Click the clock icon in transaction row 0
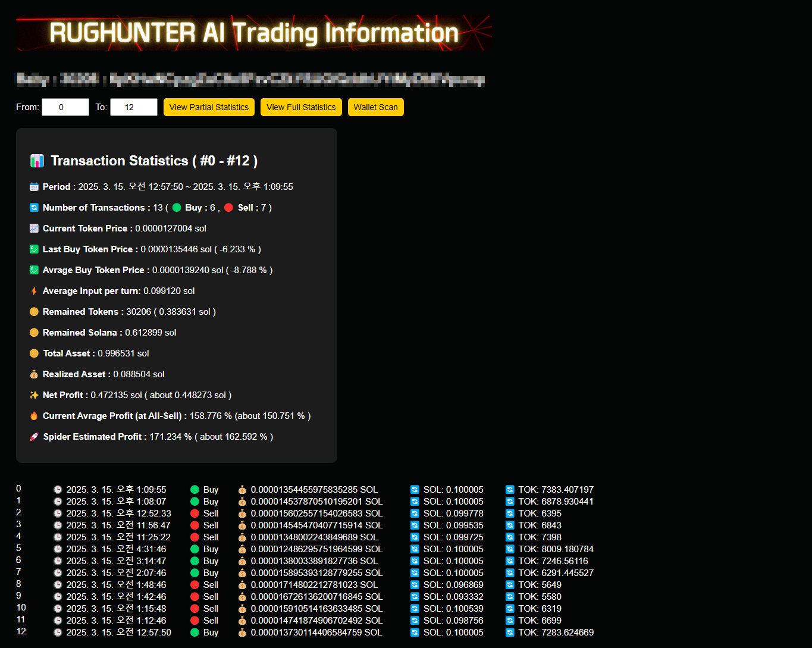 (x=58, y=490)
